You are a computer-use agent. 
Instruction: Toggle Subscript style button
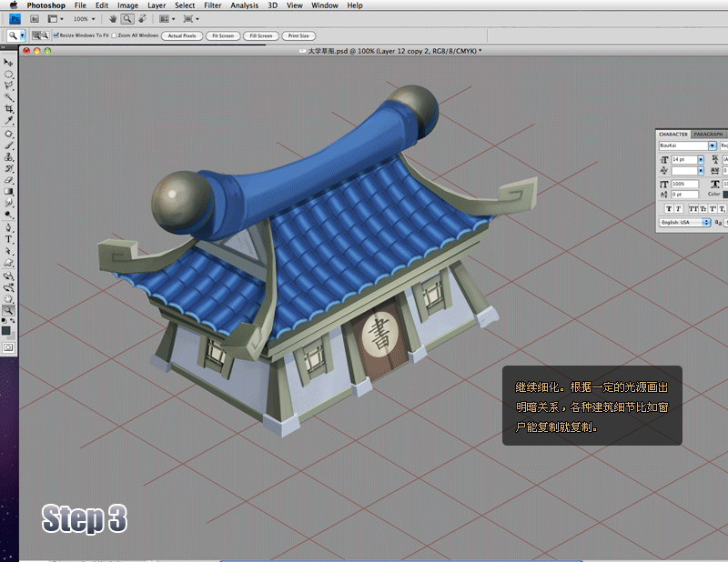click(722, 209)
